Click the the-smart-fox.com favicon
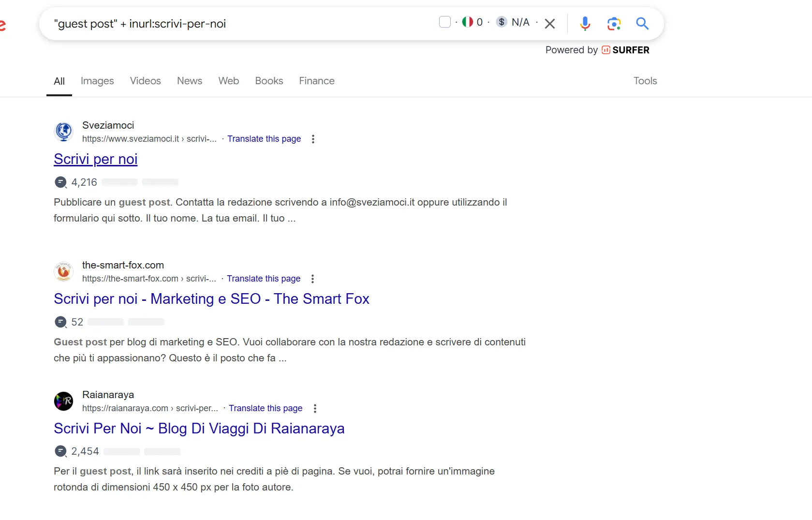 point(63,271)
